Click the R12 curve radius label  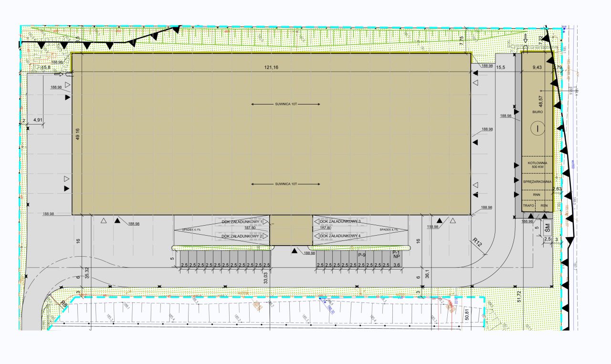[477, 242]
